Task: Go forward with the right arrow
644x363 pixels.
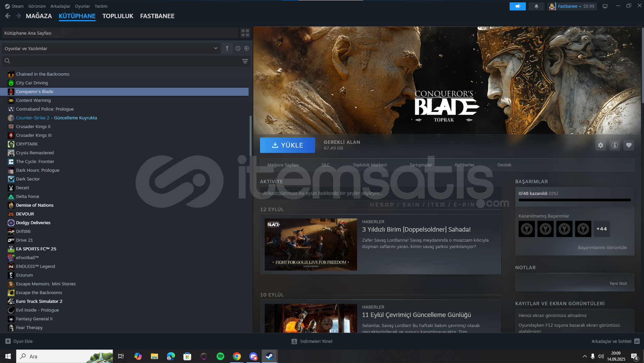Action: pyautogui.click(x=18, y=16)
